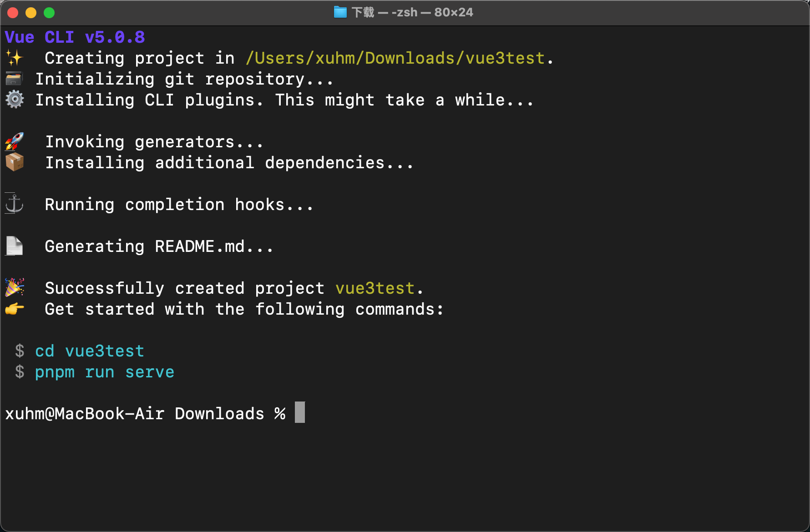Maximize the terminal with green button
Screen dimensions: 810x532
(x=49, y=13)
